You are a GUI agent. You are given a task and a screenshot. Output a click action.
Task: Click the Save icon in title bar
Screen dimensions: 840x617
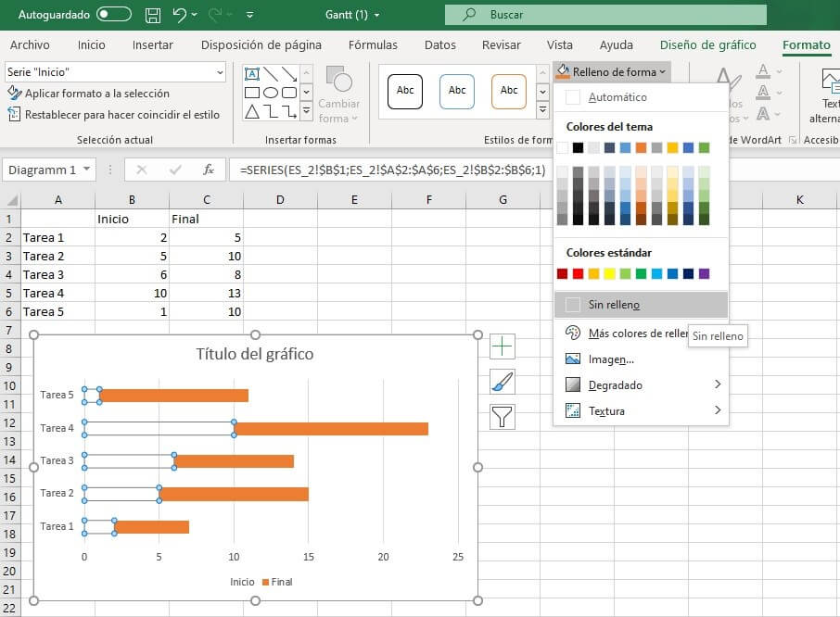(153, 15)
